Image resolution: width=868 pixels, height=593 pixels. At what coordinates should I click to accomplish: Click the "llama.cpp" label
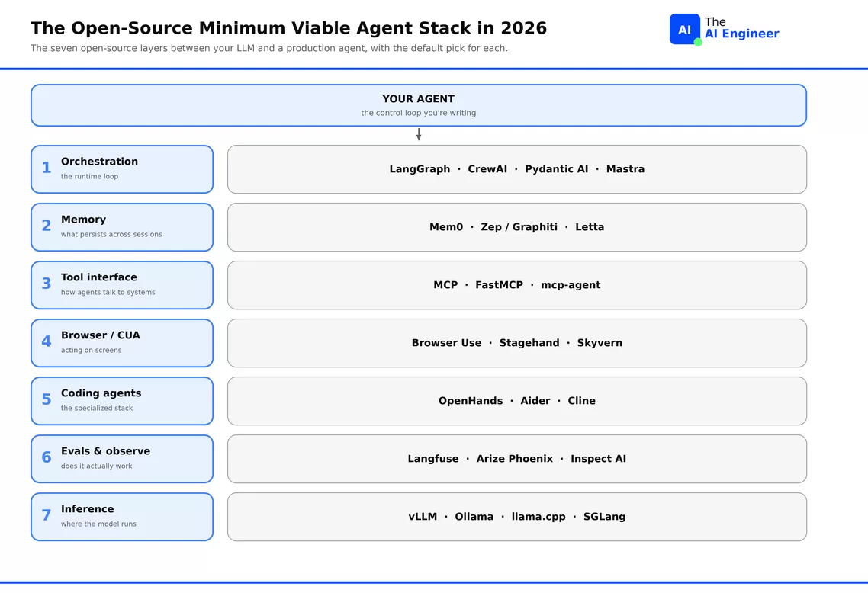(538, 518)
